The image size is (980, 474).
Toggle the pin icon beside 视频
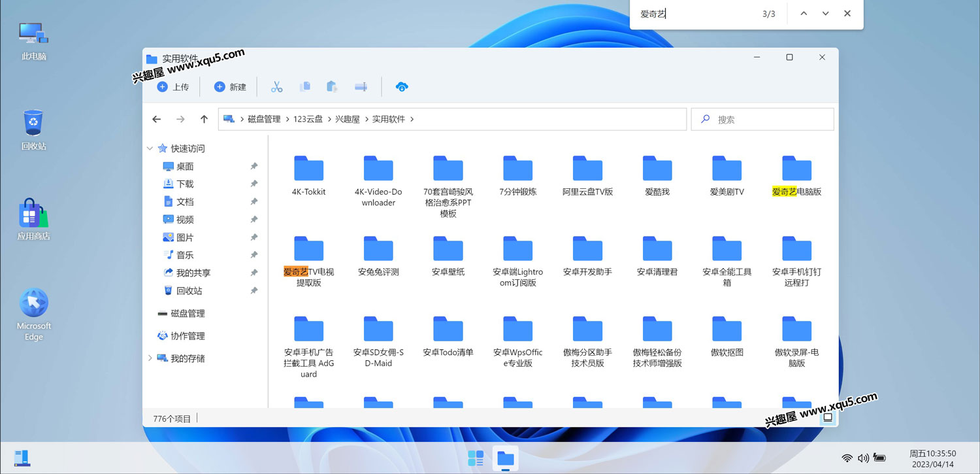tap(254, 220)
